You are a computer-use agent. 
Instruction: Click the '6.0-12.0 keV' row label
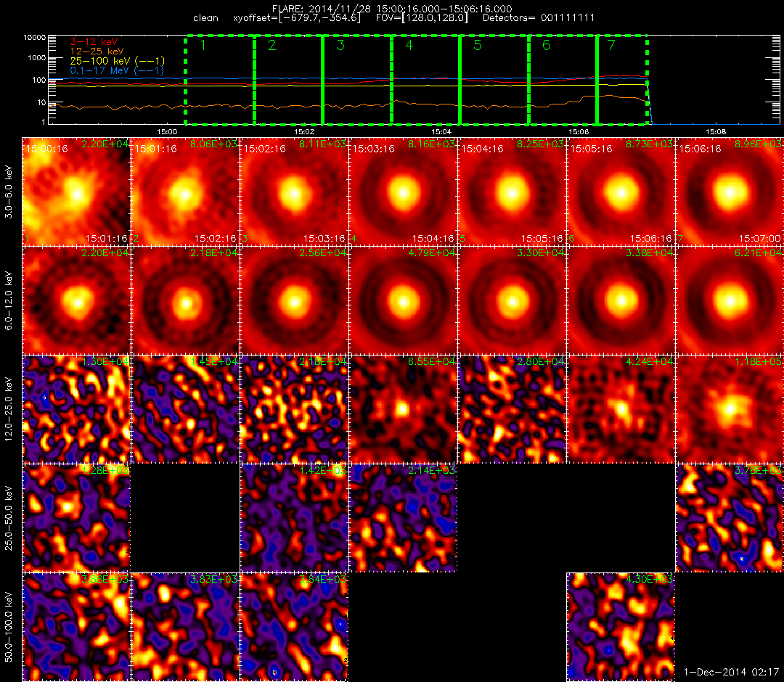coord(9,301)
